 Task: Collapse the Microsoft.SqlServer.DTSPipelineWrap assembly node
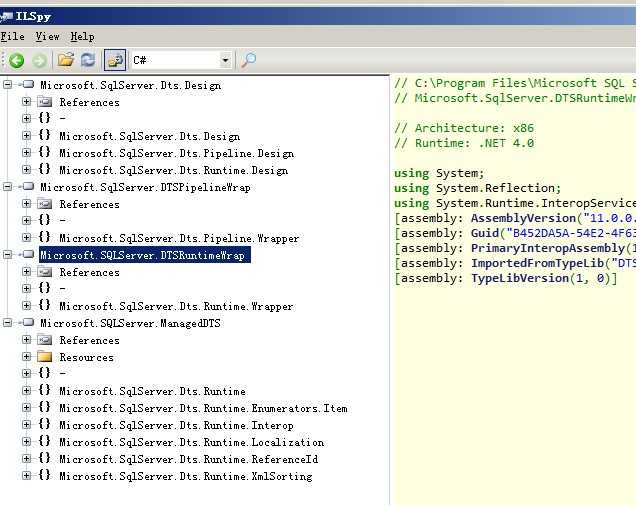tap(8, 187)
